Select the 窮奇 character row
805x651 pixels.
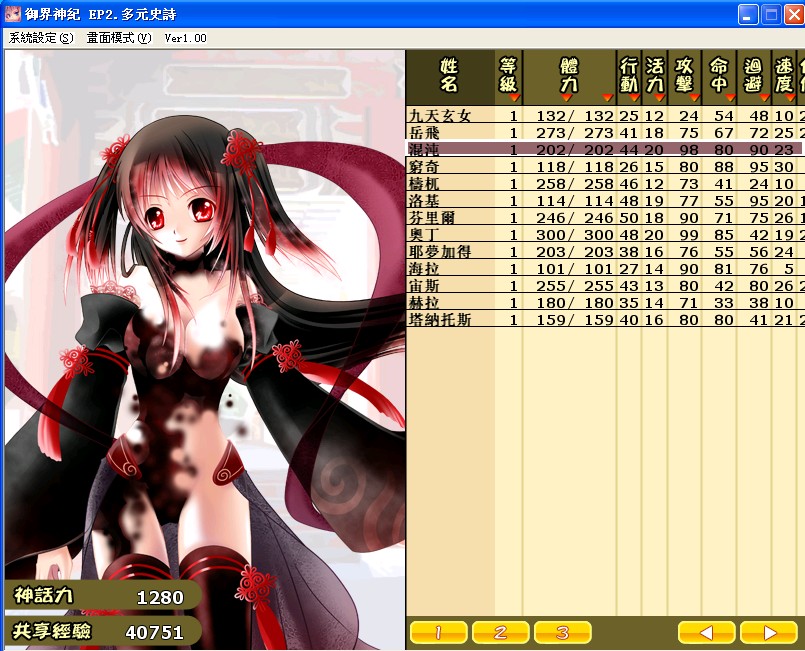605,166
